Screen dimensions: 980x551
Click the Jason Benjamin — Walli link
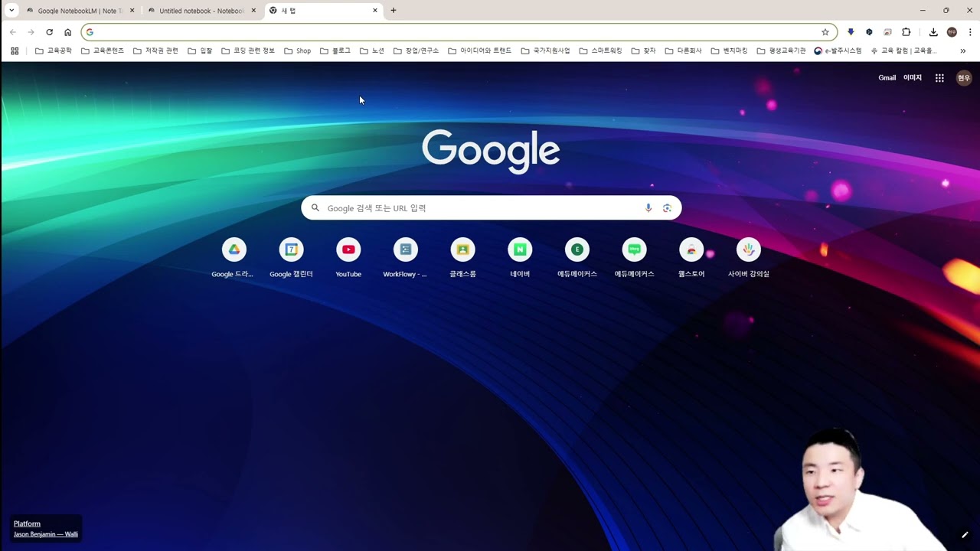(46, 534)
